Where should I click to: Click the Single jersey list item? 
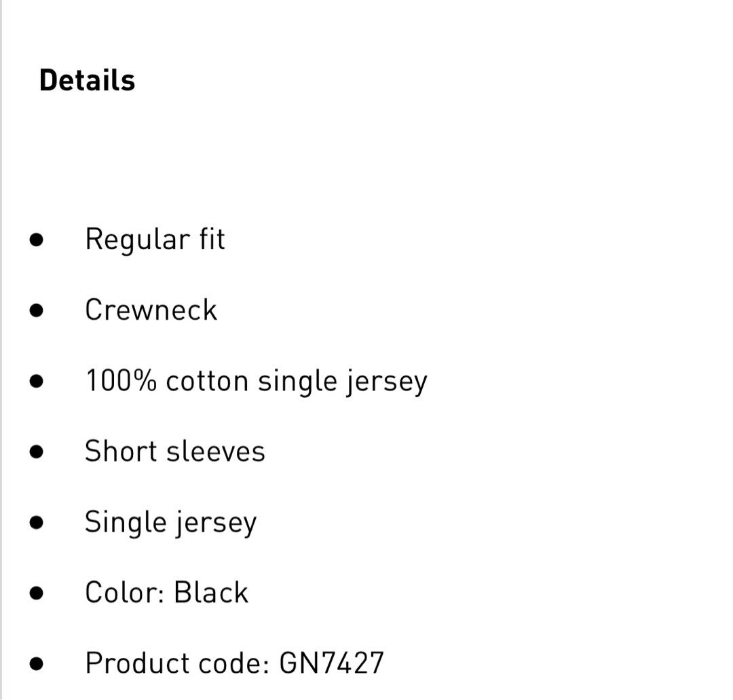170,523
